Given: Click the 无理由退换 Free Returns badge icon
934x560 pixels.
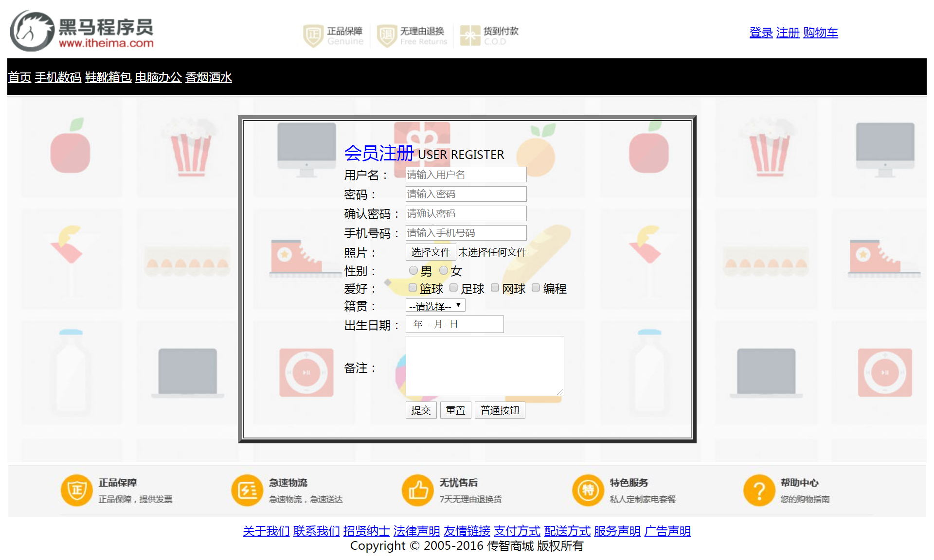Looking at the screenshot, I should tap(387, 35).
